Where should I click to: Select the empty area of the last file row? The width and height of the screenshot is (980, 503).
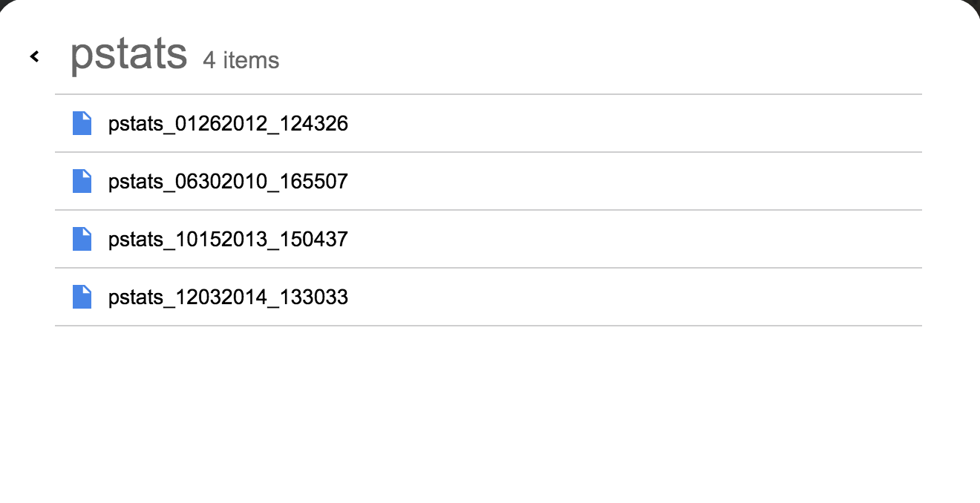635,297
